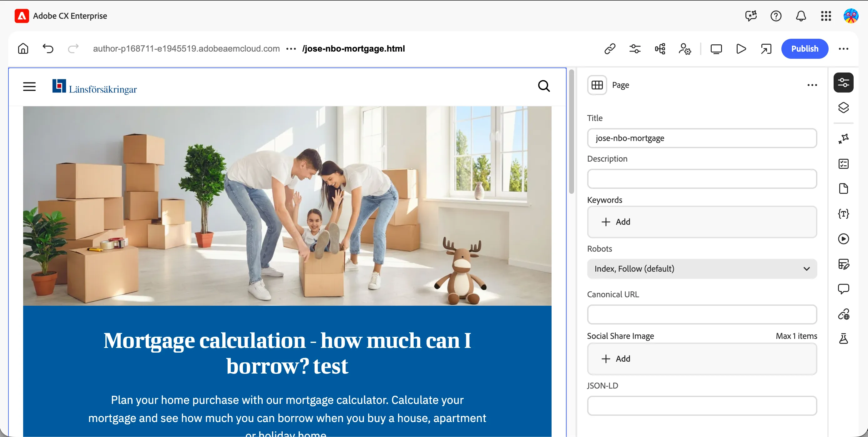Open the site search magnifier
The image size is (868, 437).
[x=544, y=86]
